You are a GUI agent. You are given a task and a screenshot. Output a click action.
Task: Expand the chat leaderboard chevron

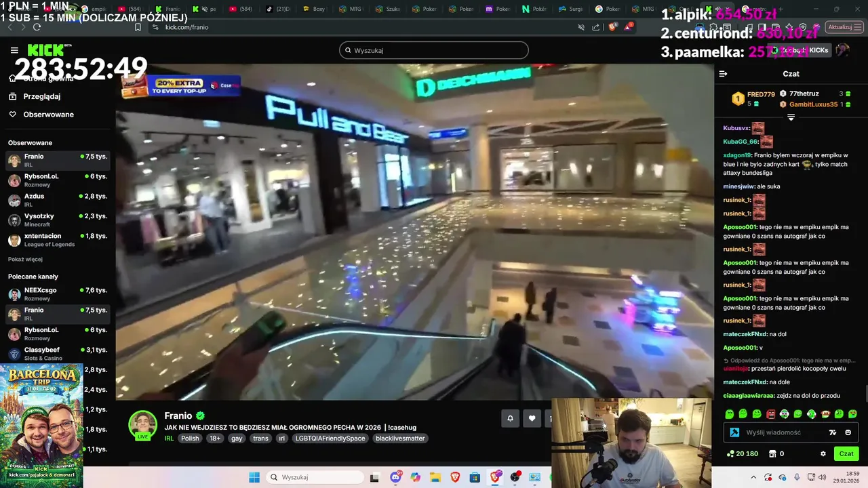pyautogui.click(x=791, y=117)
